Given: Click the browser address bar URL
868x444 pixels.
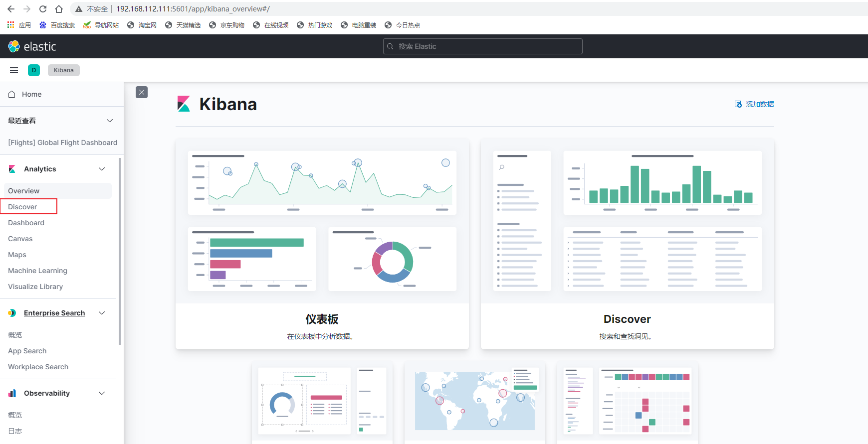Looking at the screenshot, I should [x=193, y=9].
